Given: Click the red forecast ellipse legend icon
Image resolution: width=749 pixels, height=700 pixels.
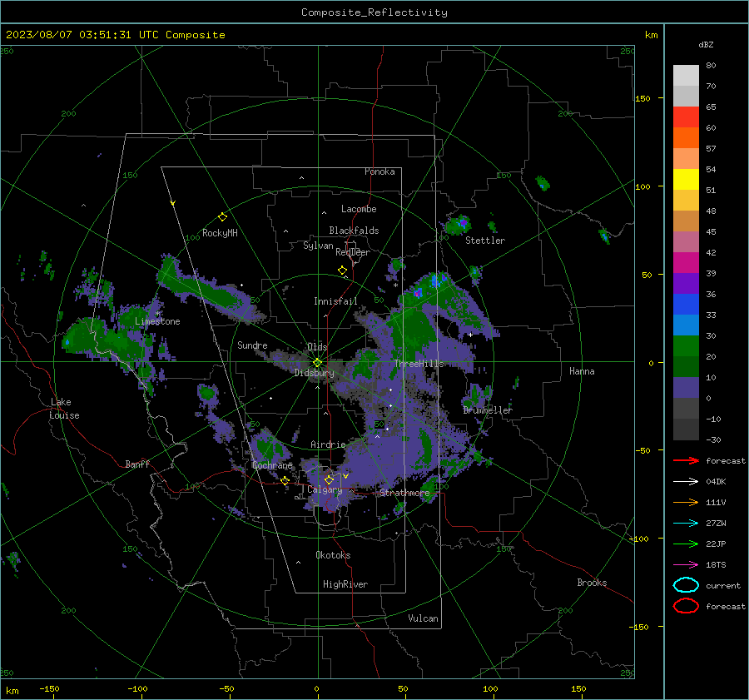Looking at the screenshot, I should click(686, 606).
